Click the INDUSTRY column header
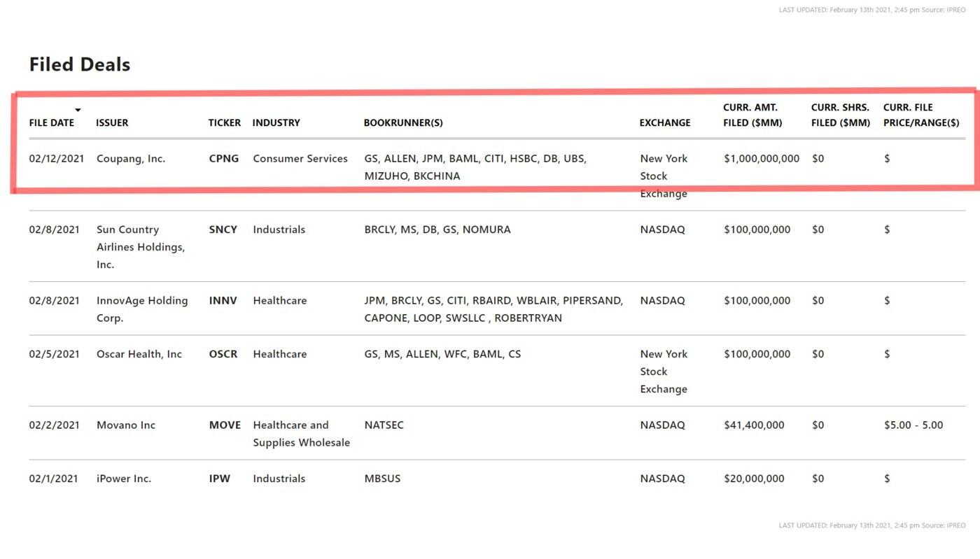The image size is (980, 559). [276, 122]
